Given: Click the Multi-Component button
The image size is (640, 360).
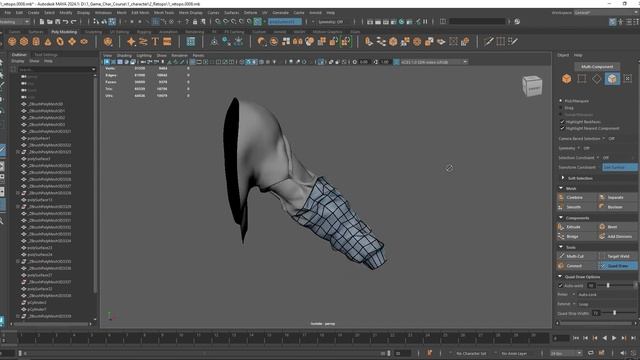Looking at the screenshot, I should pos(597,66).
